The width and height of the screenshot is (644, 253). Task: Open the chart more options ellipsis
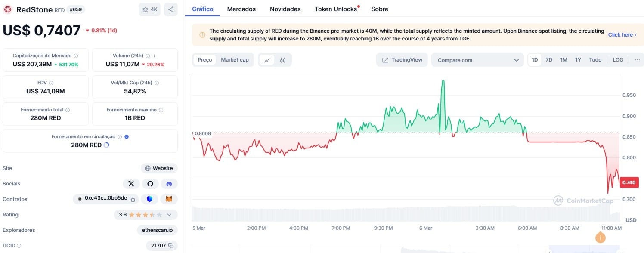point(637,60)
